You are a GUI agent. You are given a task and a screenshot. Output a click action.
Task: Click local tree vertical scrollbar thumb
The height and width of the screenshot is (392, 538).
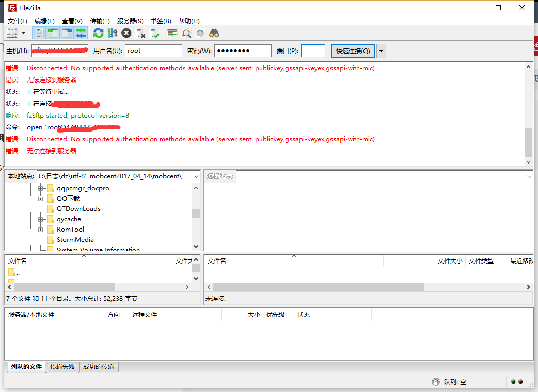[196, 214]
